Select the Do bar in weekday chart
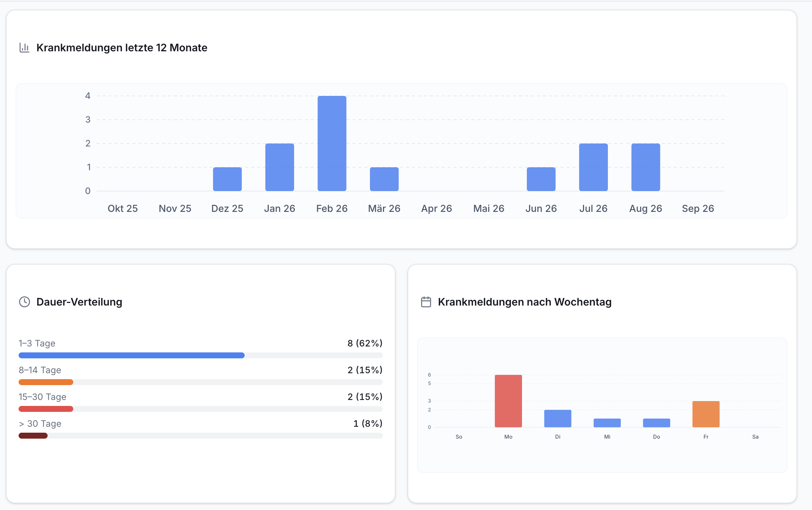Image resolution: width=812 pixels, height=510 pixels. tap(657, 423)
